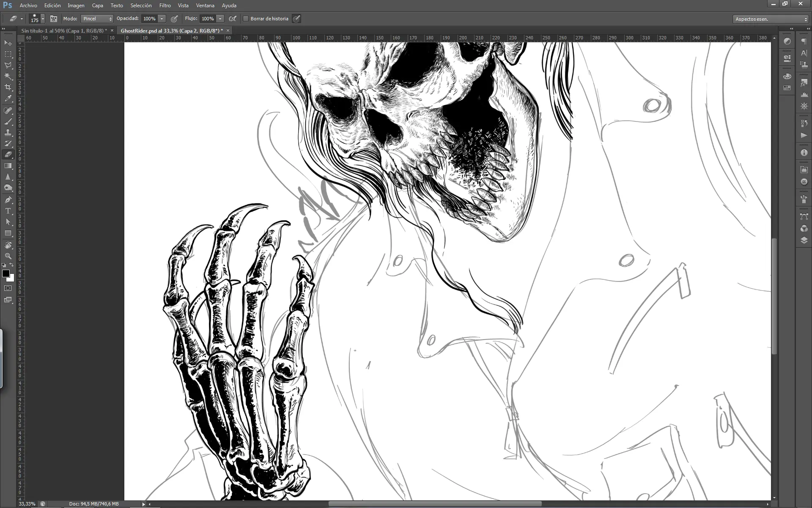Change the screen mode
Image resolution: width=812 pixels, height=508 pixels.
click(8, 300)
